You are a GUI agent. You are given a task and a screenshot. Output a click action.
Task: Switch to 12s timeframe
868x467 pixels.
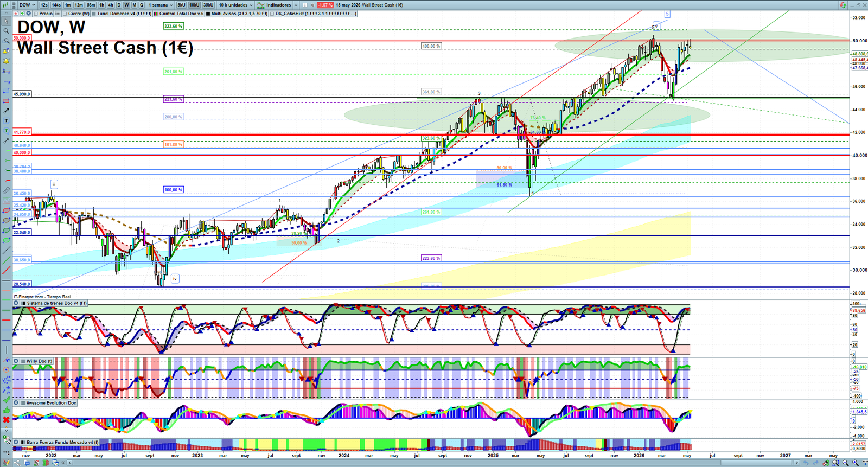[44, 5]
